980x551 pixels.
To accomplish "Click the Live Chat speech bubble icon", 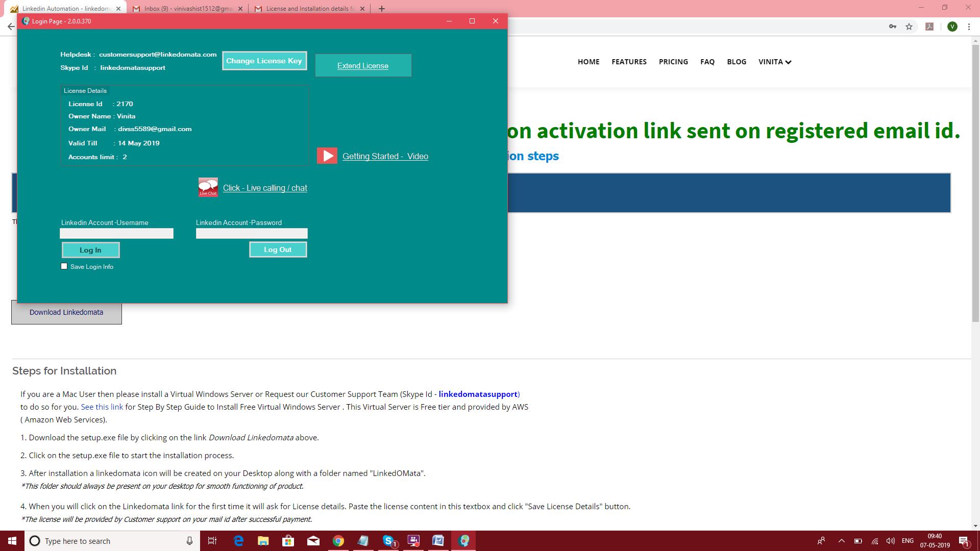I will 208,187.
